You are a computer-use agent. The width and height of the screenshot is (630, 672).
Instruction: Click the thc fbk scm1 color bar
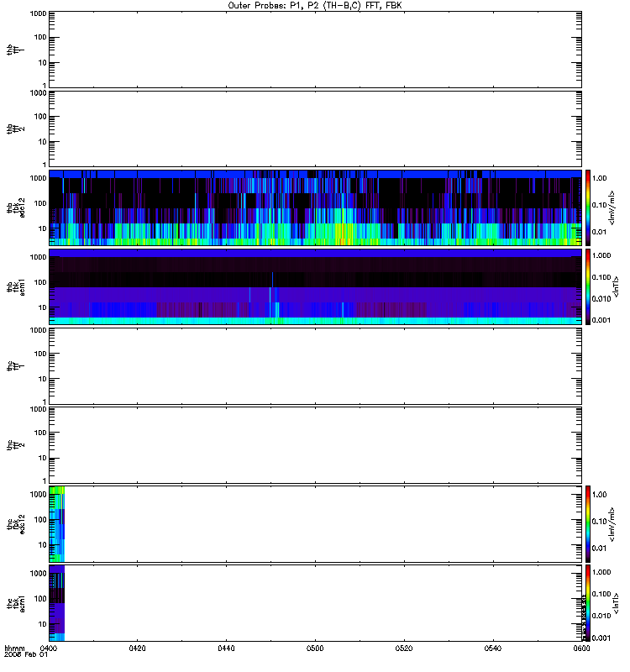pyautogui.click(x=588, y=603)
